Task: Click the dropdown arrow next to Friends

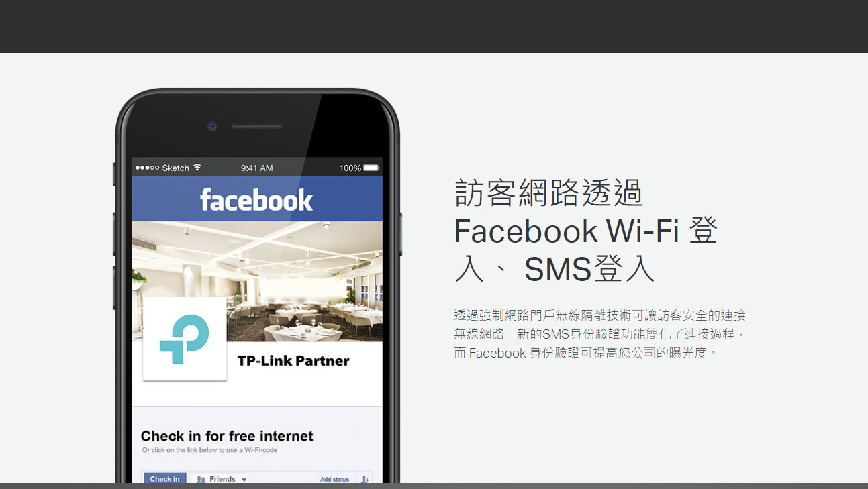Action: (244, 480)
